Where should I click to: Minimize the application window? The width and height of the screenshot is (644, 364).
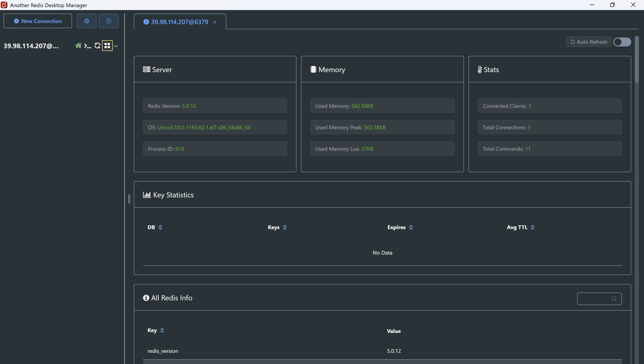tap(592, 5)
